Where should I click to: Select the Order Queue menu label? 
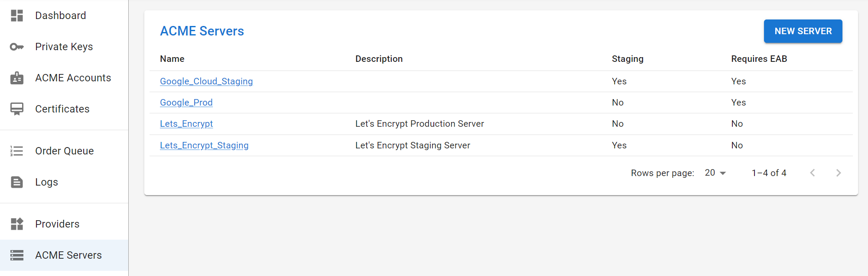[x=64, y=151]
